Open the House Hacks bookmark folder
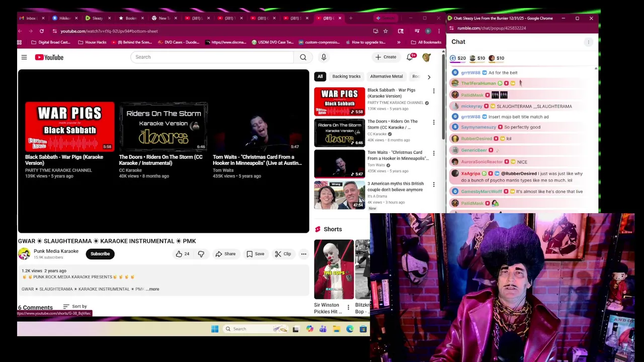The height and width of the screenshot is (362, 644). tap(92, 42)
